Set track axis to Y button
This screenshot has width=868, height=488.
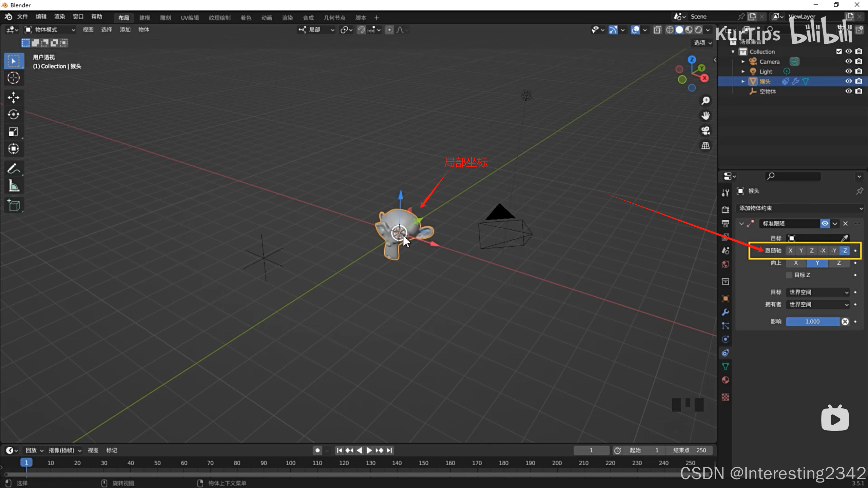click(801, 250)
